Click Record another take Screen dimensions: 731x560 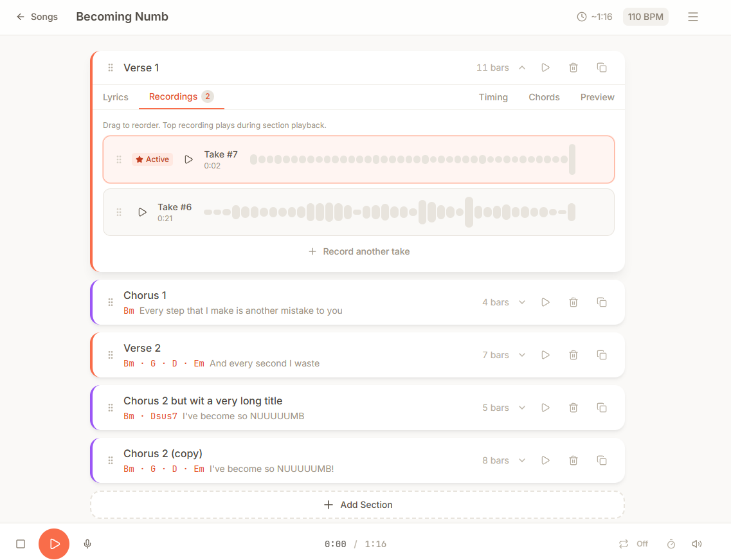(359, 251)
